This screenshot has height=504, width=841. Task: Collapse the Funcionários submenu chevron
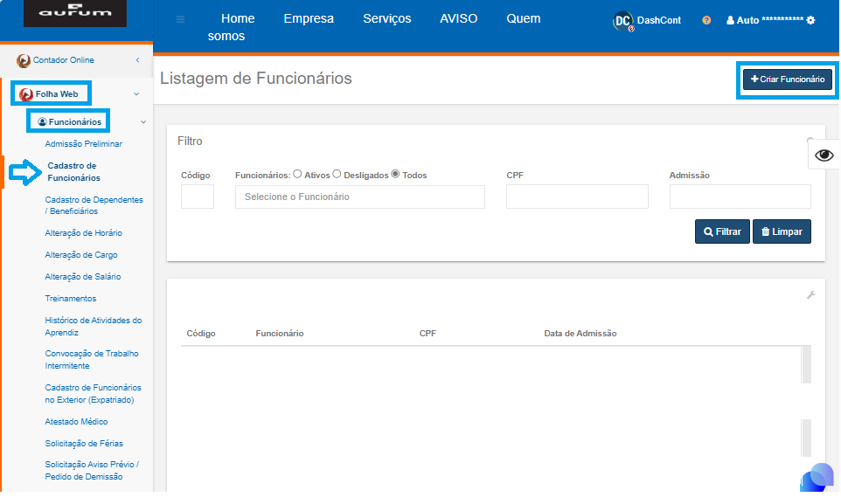point(143,122)
